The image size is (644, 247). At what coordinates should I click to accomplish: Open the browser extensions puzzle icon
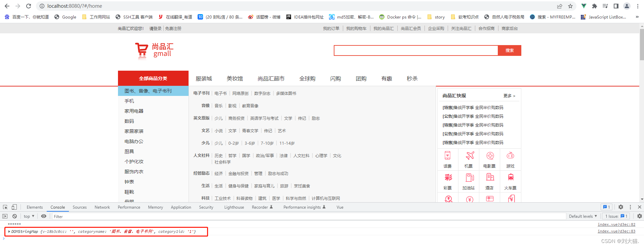(x=595, y=6)
